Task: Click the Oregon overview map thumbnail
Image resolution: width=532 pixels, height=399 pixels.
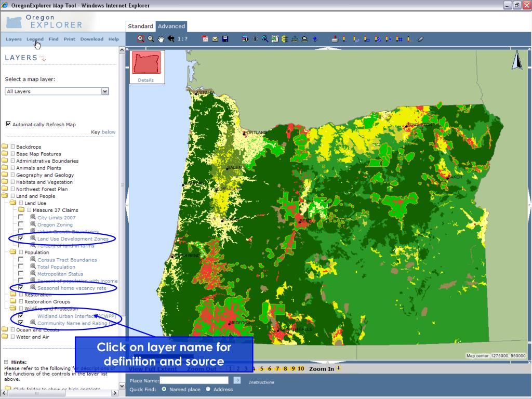Action: tap(146, 63)
